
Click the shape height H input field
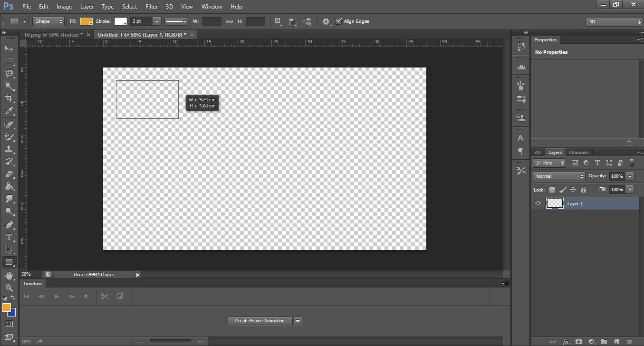(x=256, y=21)
